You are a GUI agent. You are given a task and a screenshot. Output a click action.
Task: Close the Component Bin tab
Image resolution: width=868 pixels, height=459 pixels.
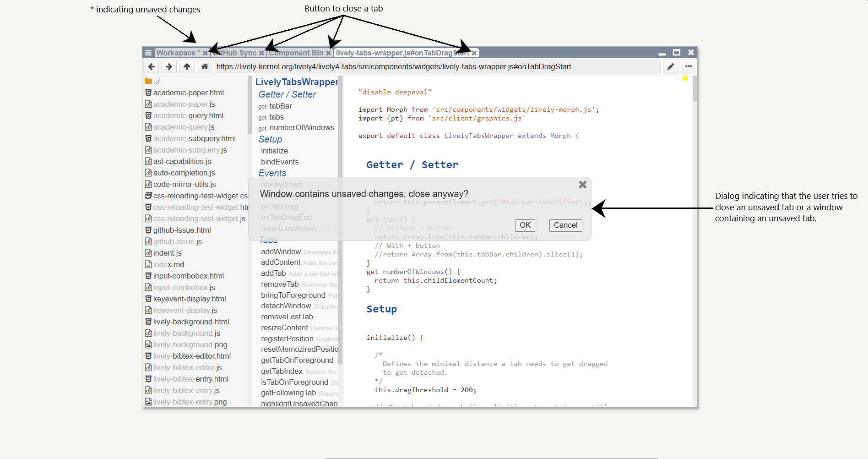pyautogui.click(x=328, y=53)
